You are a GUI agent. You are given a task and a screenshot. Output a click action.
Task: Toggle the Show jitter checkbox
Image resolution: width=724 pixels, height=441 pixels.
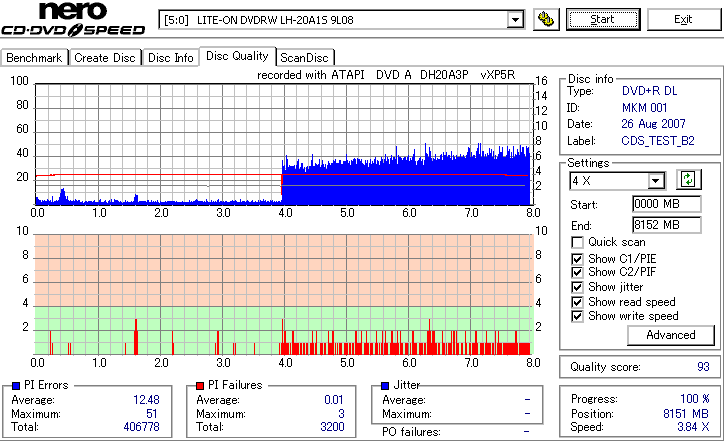(577, 287)
